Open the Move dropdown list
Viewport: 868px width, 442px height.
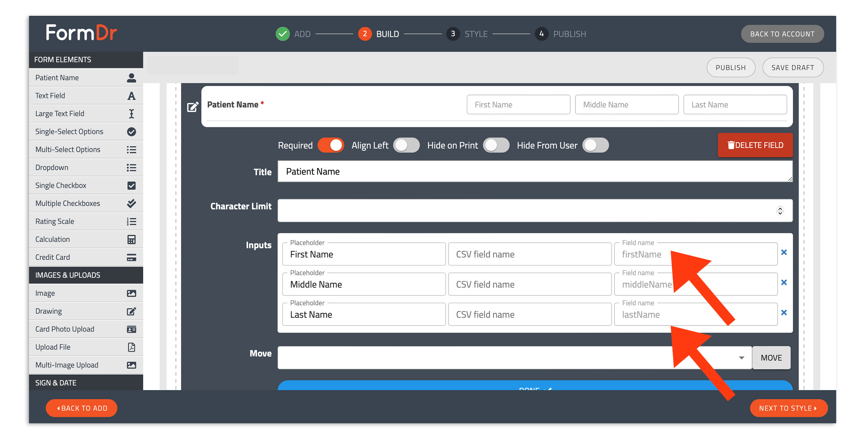click(514, 358)
